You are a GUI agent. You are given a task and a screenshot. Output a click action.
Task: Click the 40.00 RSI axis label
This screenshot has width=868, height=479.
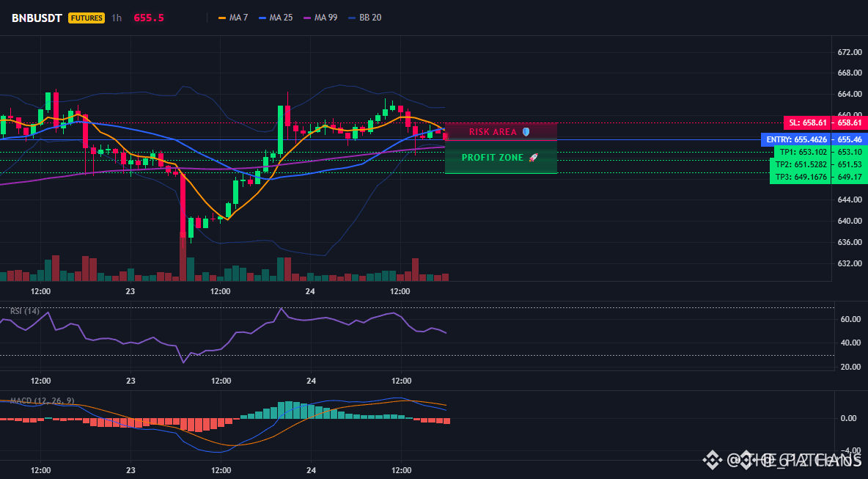point(851,343)
